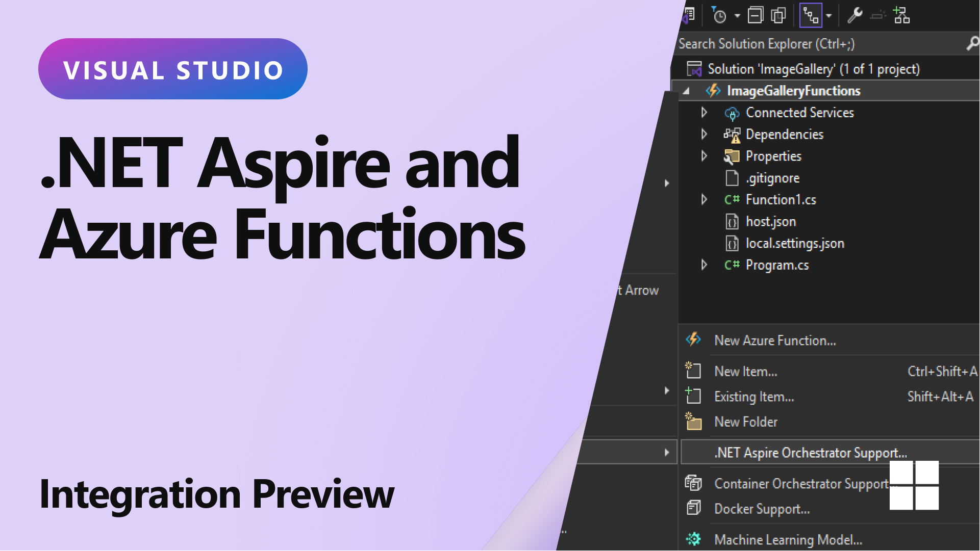Collapse the ImageGalleryFunctions project node
Screen dimensions: 980x551
tap(687, 91)
